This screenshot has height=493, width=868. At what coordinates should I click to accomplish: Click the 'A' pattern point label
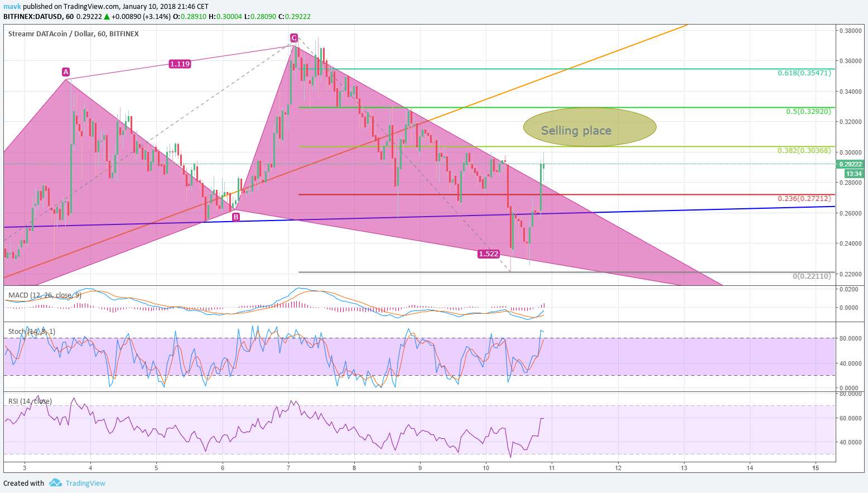66,72
